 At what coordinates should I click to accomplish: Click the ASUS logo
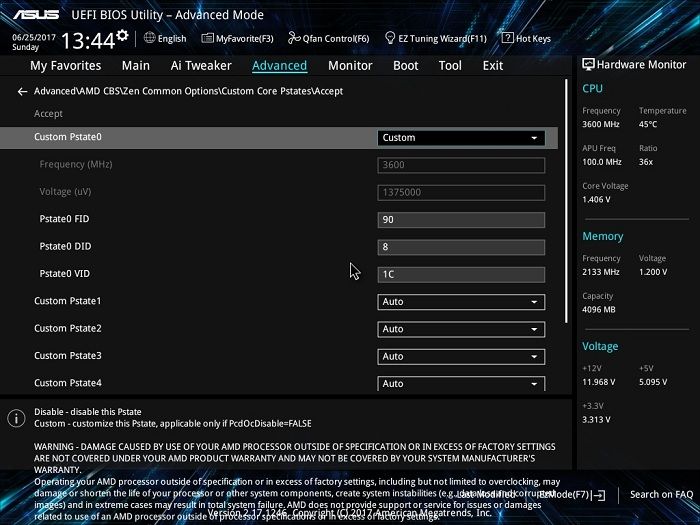[36, 15]
